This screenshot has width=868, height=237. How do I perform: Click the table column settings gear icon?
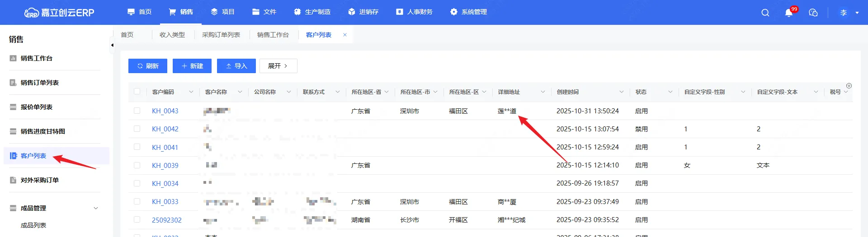click(849, 86)
